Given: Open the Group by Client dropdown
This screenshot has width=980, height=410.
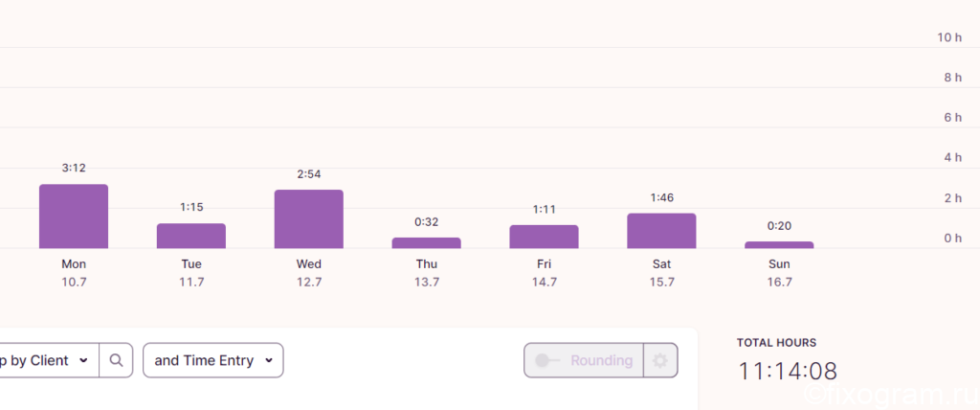Looking at the screenshot, I should (49, 360).
